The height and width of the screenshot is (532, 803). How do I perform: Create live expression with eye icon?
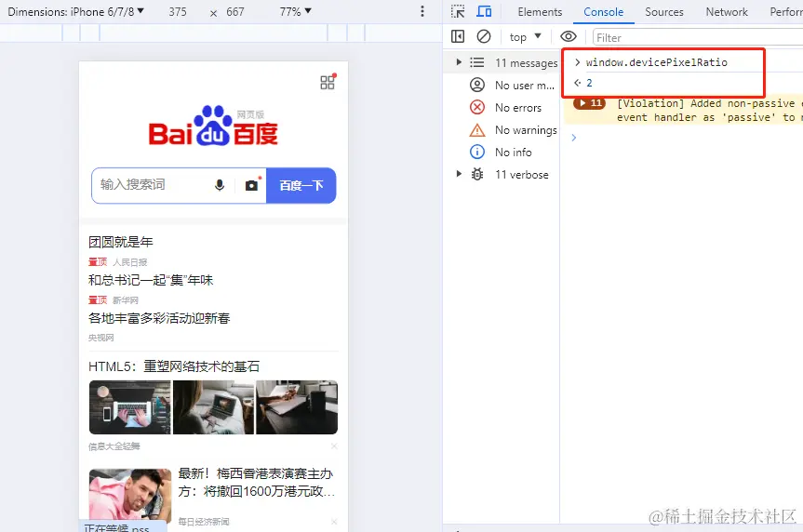pyautogui.click(x=568, y=36)
